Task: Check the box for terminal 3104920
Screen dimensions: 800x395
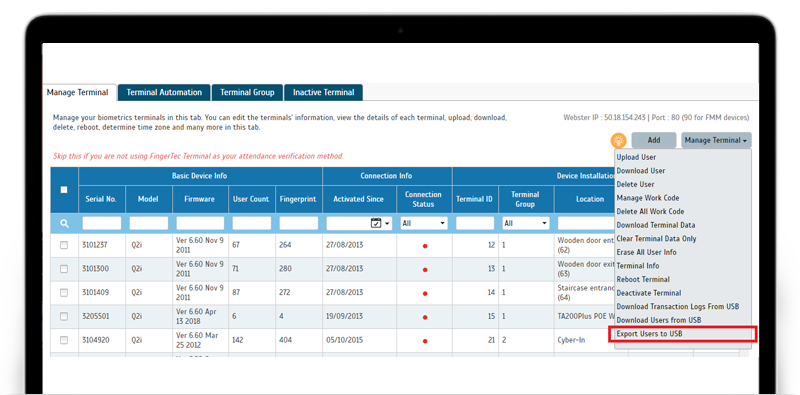Action: point(64,340)
